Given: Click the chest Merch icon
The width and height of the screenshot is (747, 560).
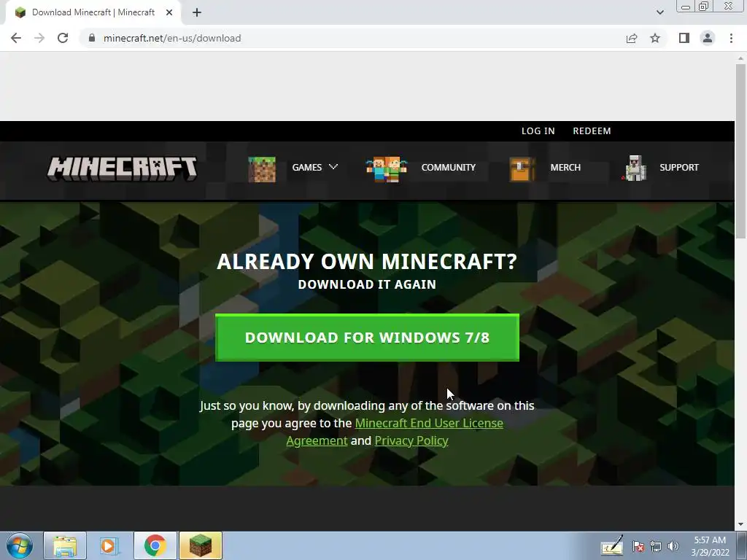Looking at the screenshot, I should pos(522,169).
